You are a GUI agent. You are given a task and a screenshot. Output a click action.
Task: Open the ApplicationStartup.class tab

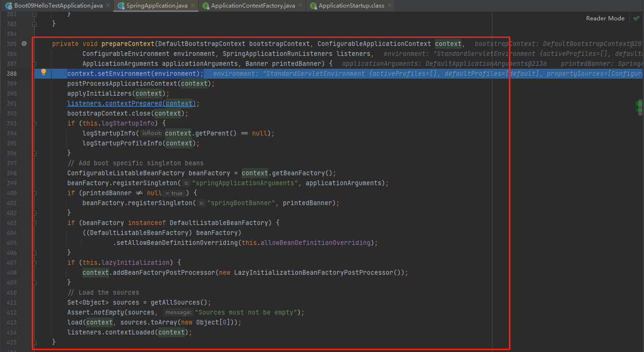pyautogui.click(x=351, y=6)
